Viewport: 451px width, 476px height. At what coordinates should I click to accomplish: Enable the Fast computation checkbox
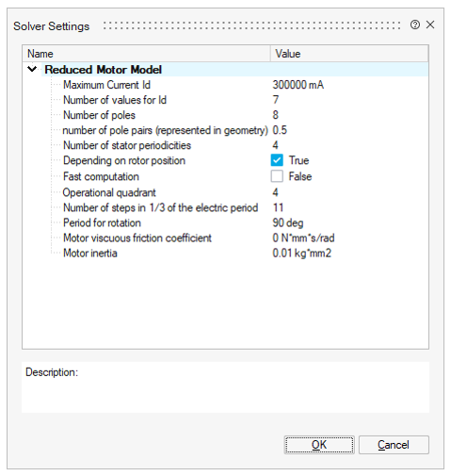[277, 176]
